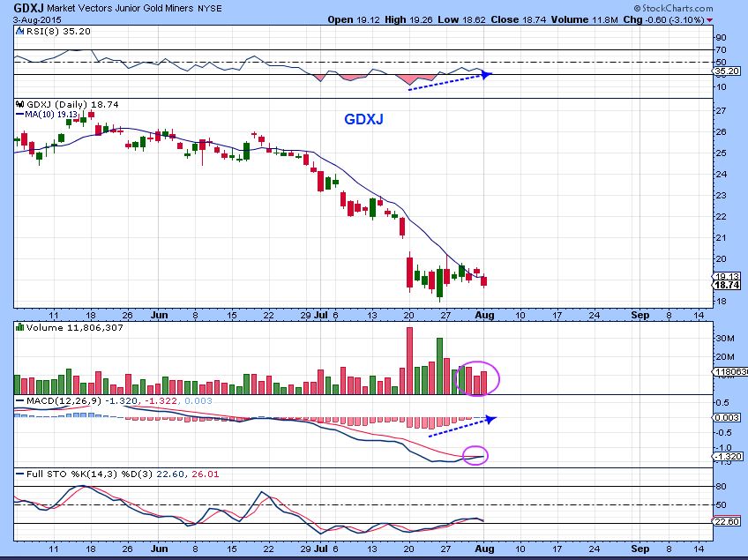Click the tallest red volume bar at Jul 20
748x560 pixels.
[409, 361]
